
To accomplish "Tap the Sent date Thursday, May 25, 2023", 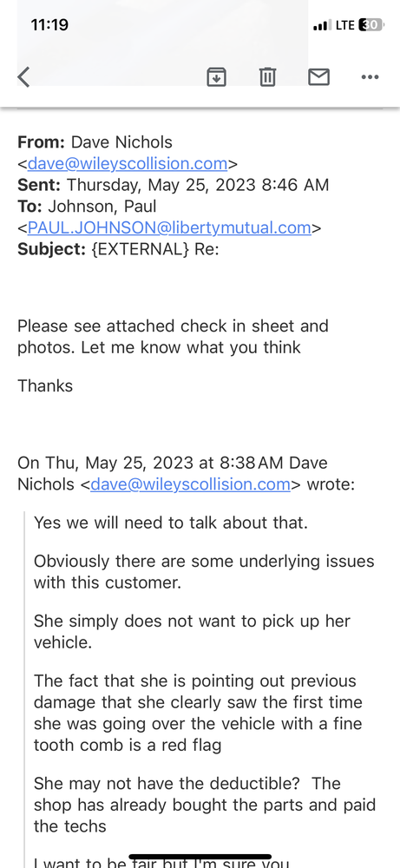I will [161, 185].
